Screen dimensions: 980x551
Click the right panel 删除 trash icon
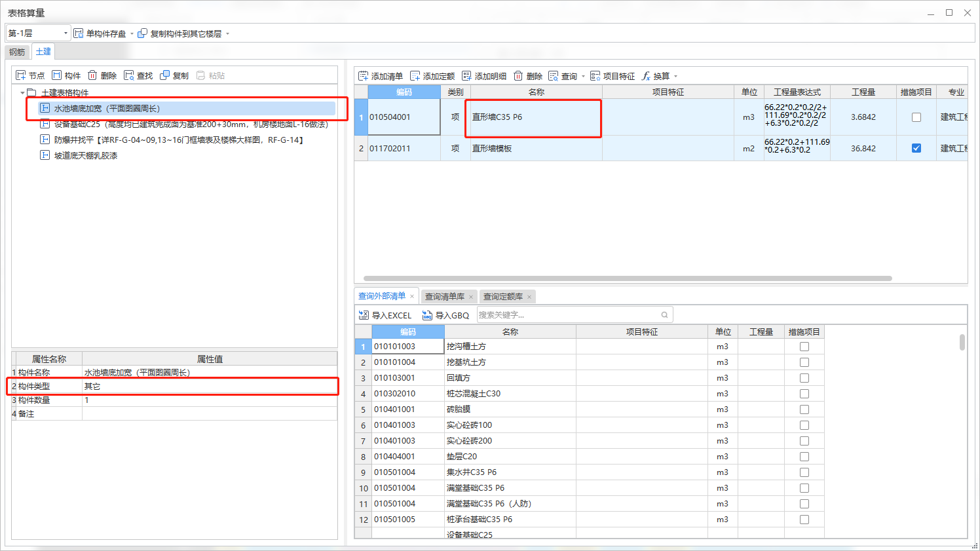pos(518,76)
